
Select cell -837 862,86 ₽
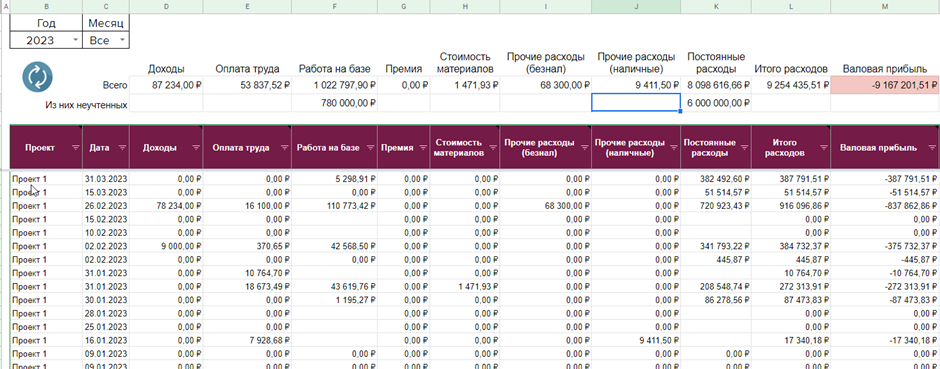point(885,205)
